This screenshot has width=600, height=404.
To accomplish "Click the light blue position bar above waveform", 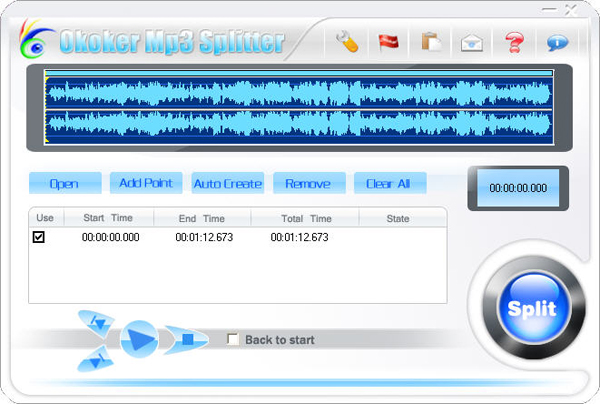I will (299, 73).
